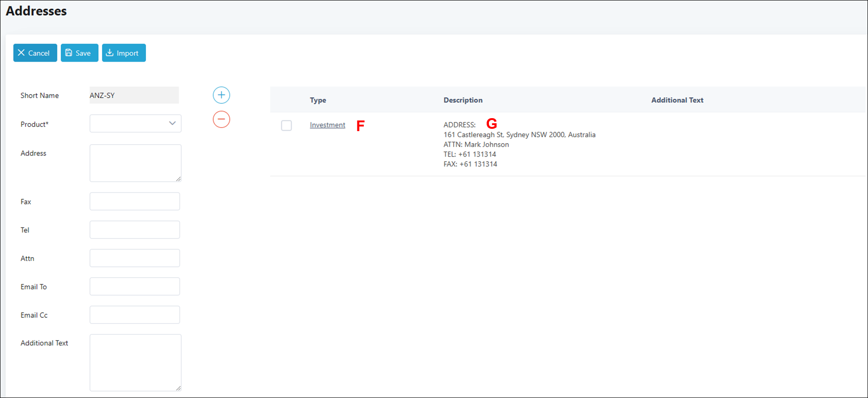Click the Type column header
This screenshot has width=868, height=398.
click(318, 100)
